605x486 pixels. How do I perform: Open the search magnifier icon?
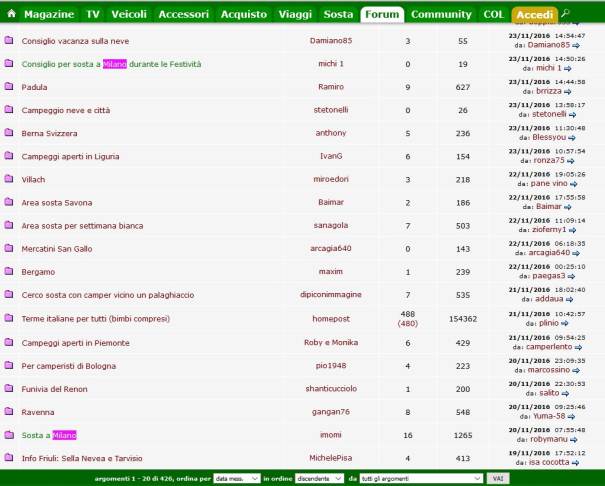(565, 14)
